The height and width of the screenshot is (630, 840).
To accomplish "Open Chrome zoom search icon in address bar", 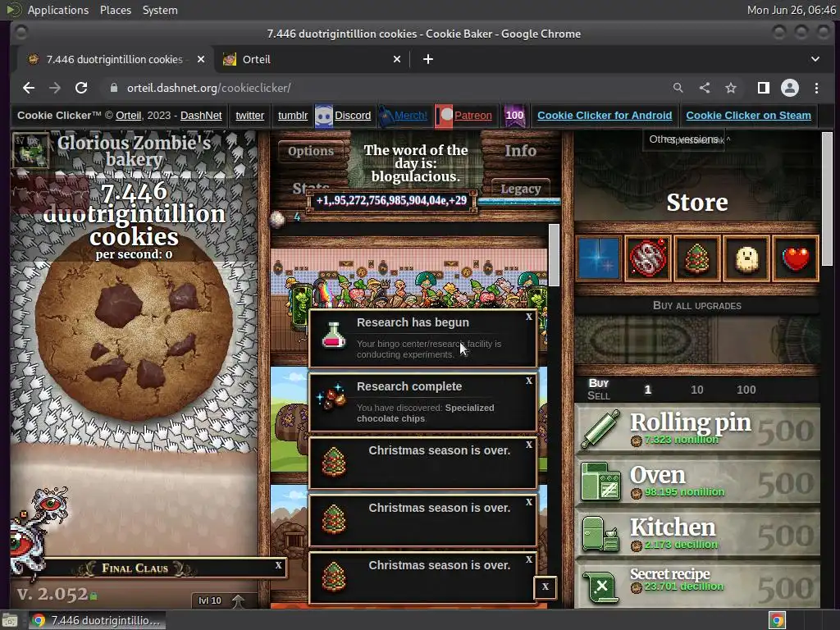I will point(678,88).
